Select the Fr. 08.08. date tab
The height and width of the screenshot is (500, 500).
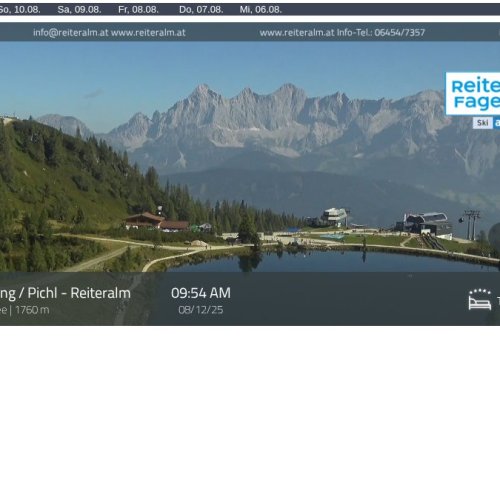(138, 10)
